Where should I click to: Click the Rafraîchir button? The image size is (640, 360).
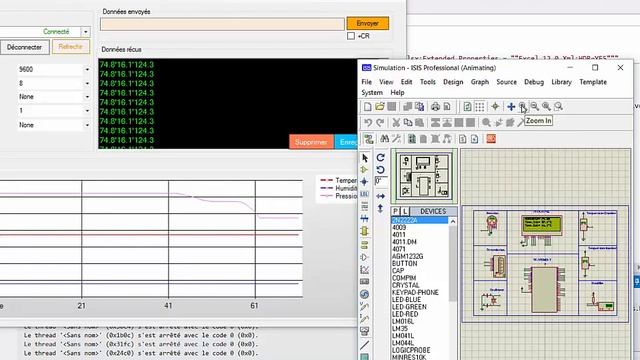click(70, 47)
